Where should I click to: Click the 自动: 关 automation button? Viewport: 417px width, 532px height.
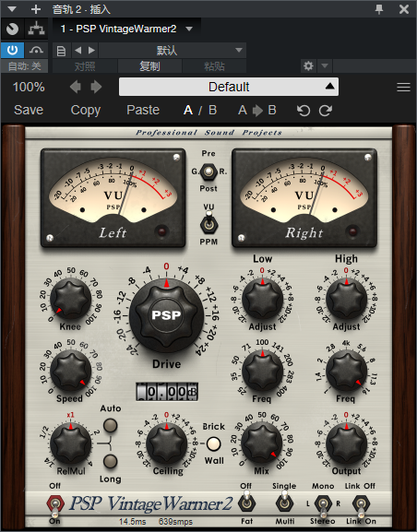[x=25, y=66]
